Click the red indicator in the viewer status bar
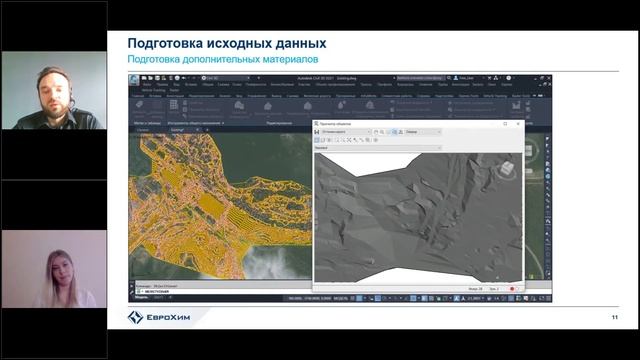The width and height of the screenshot is (640, 360). [512, 289]
